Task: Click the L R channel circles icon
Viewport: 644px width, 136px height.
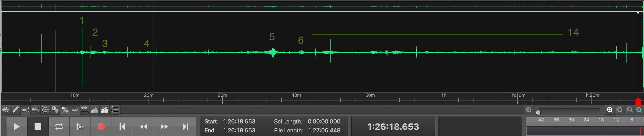Action: 55,110
